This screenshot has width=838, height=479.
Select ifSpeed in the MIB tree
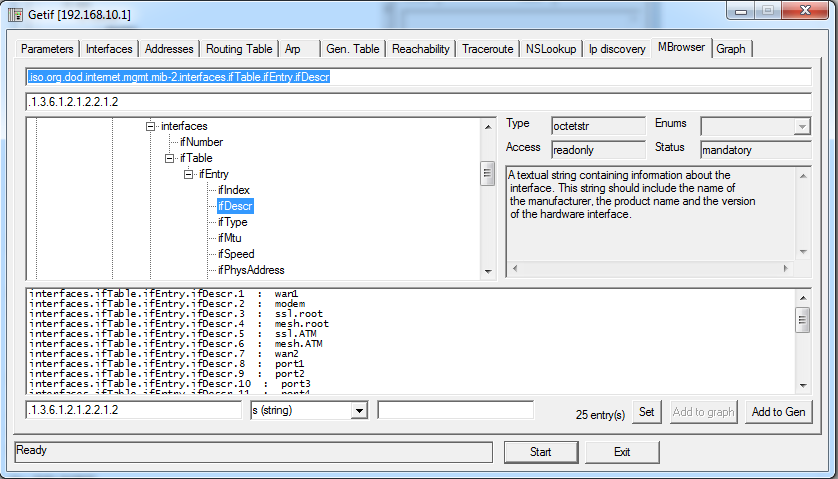point(236,254)
